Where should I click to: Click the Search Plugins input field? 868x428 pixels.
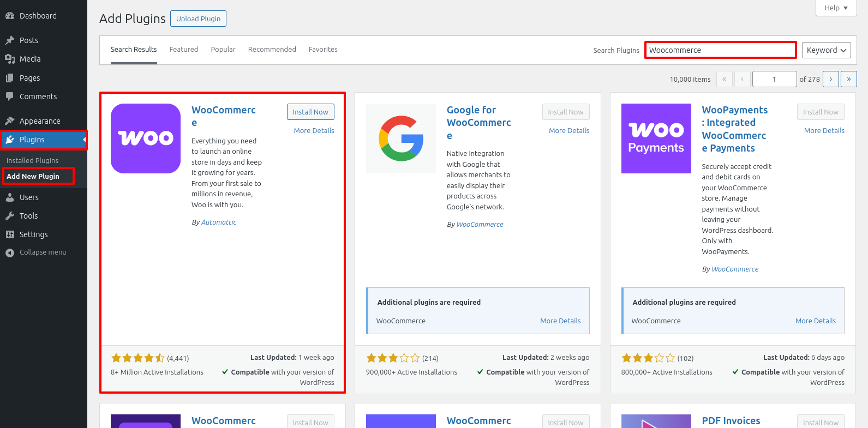click(720, 50)
